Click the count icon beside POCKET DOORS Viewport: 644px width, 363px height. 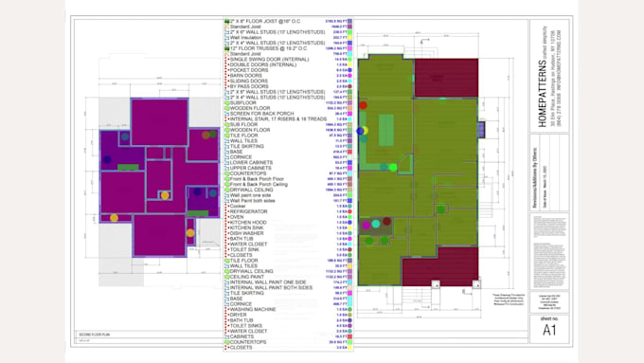(x=226, y=70)
